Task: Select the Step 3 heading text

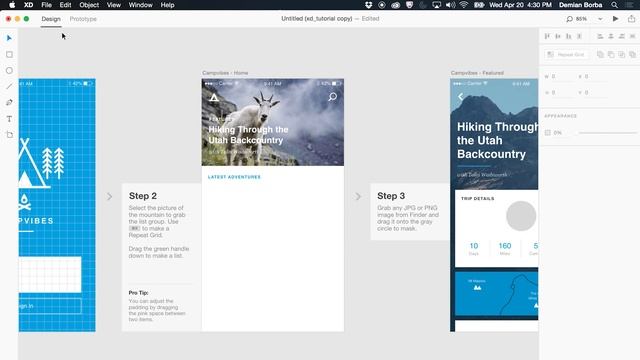Action: point(391,196)
